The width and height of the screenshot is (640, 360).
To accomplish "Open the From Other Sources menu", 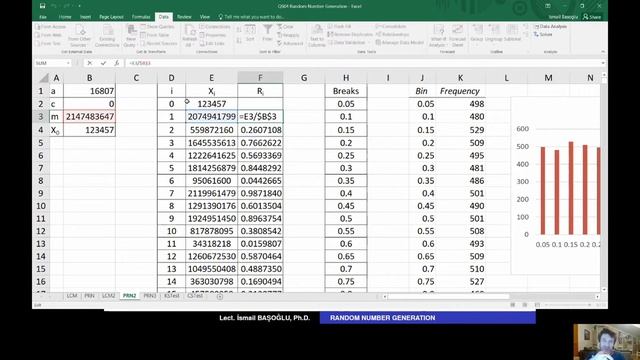I will 80,36.
